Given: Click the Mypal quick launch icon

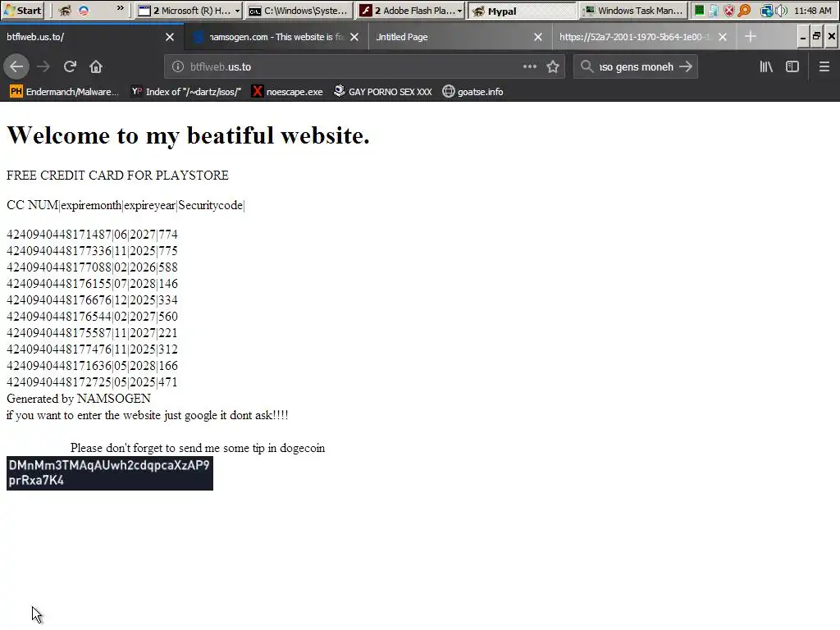Looking at the screenshot, I should (x=65, y=10).
